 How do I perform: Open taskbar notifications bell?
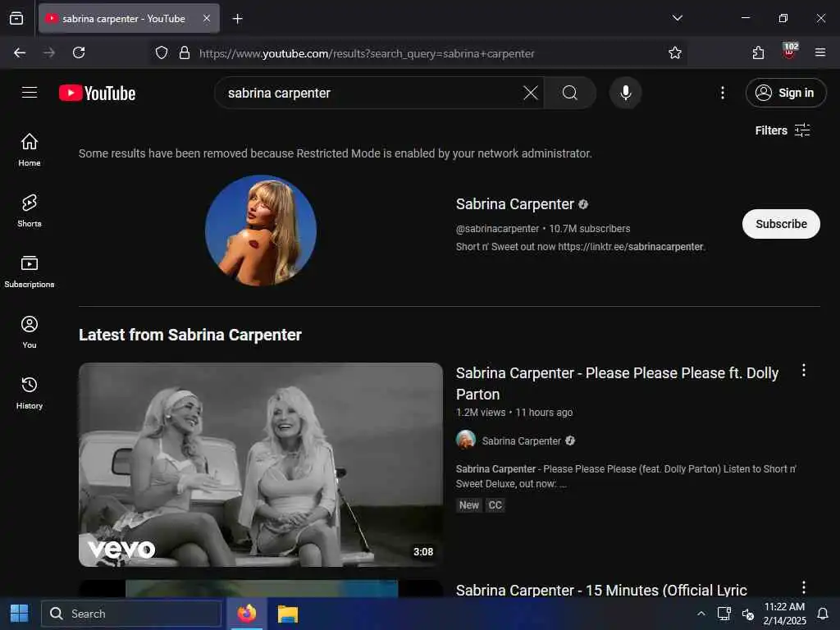(823, 614)
